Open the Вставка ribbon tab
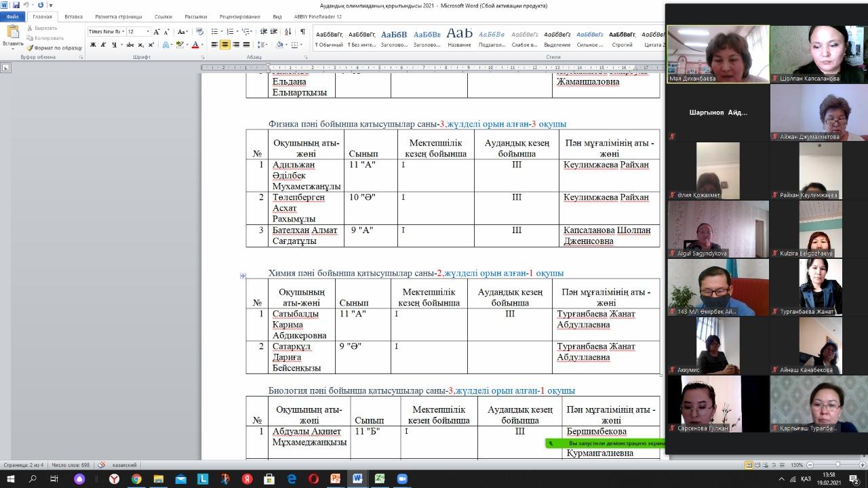This screenshot has width=868, height=488. tap(73, 16)
